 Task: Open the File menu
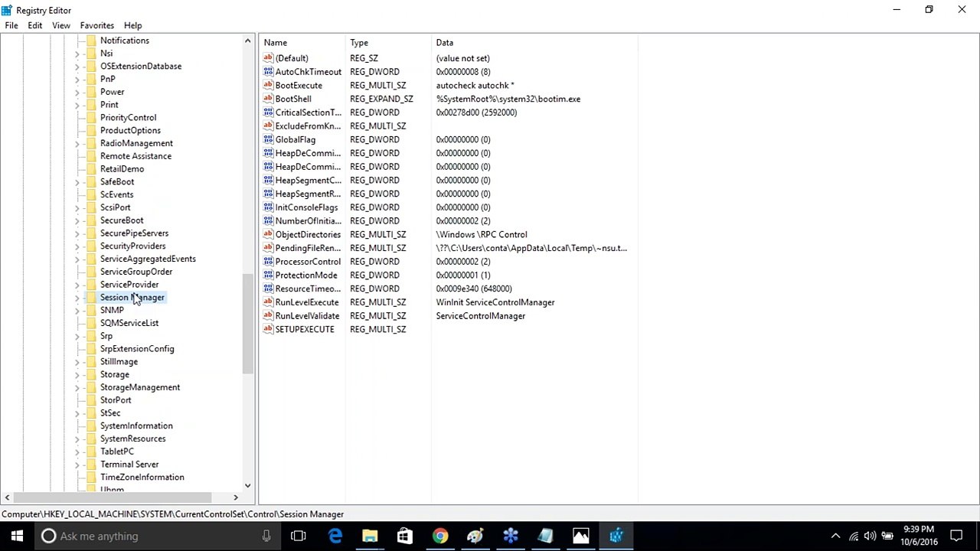pos(11,25)
